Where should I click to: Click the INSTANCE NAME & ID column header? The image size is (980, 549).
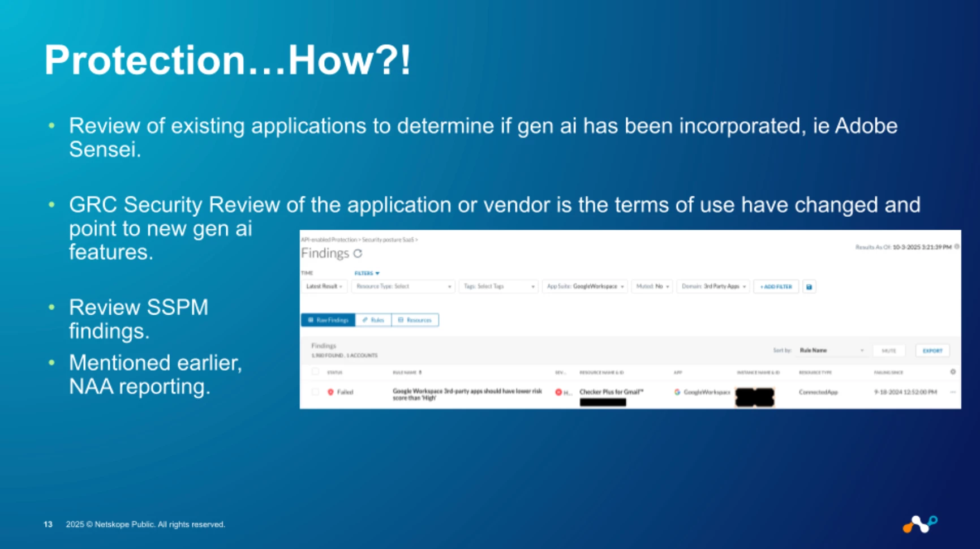point(758,372)
